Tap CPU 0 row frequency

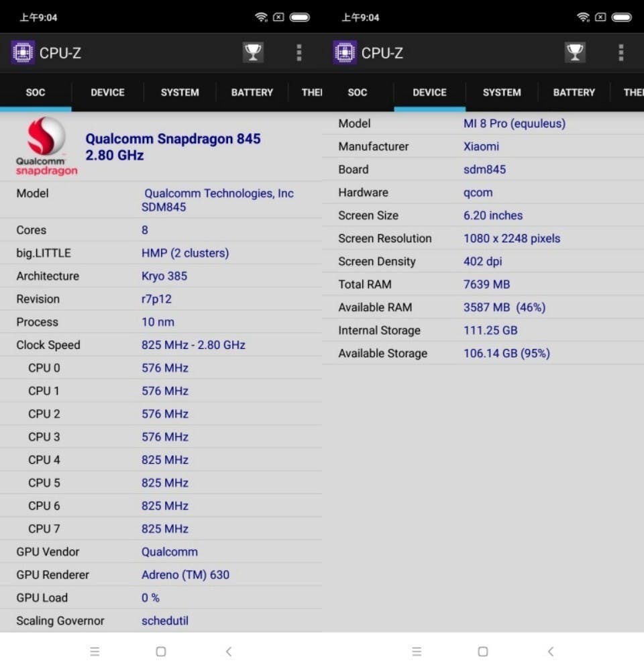[x=165, y=368]
